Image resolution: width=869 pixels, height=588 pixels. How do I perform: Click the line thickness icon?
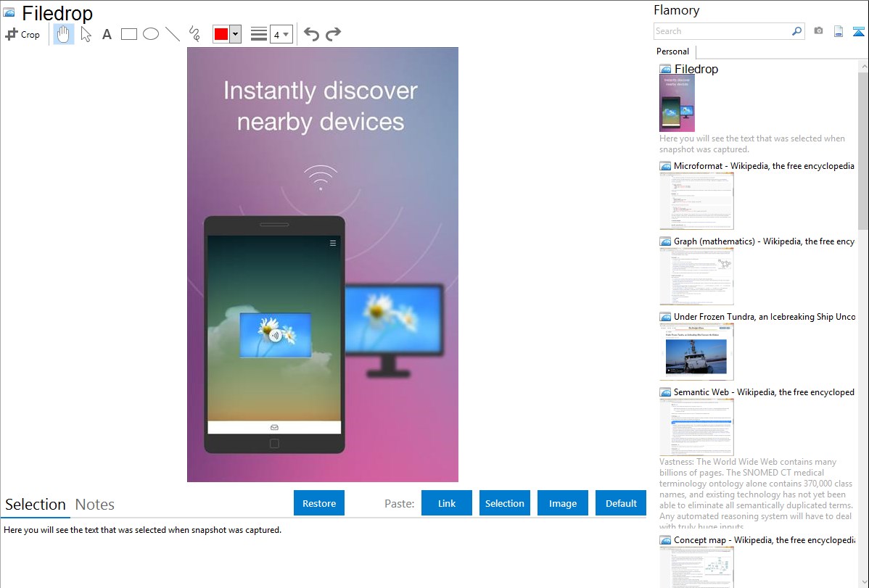tap(259, 34)
